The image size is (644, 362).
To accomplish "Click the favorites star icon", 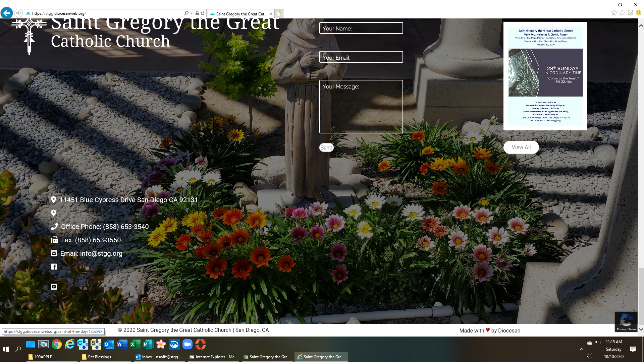I will coord(622,13).
